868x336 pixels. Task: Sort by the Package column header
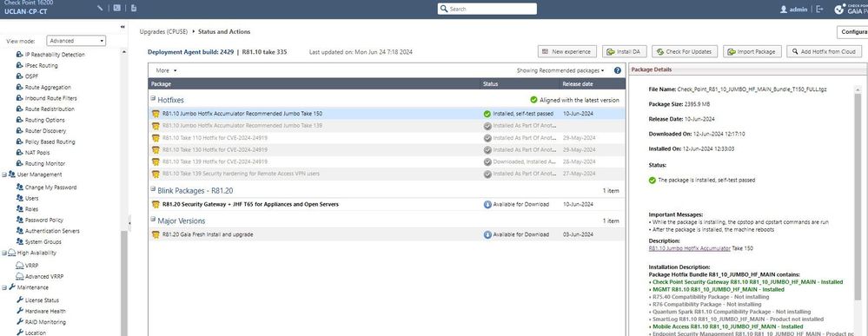(315, 84)
